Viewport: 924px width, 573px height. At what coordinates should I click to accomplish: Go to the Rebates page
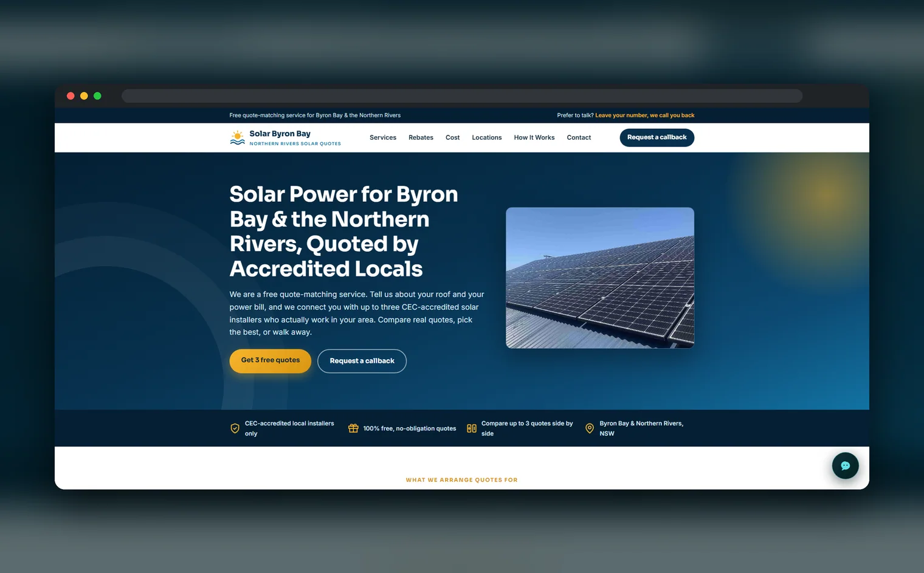[421, 137]
